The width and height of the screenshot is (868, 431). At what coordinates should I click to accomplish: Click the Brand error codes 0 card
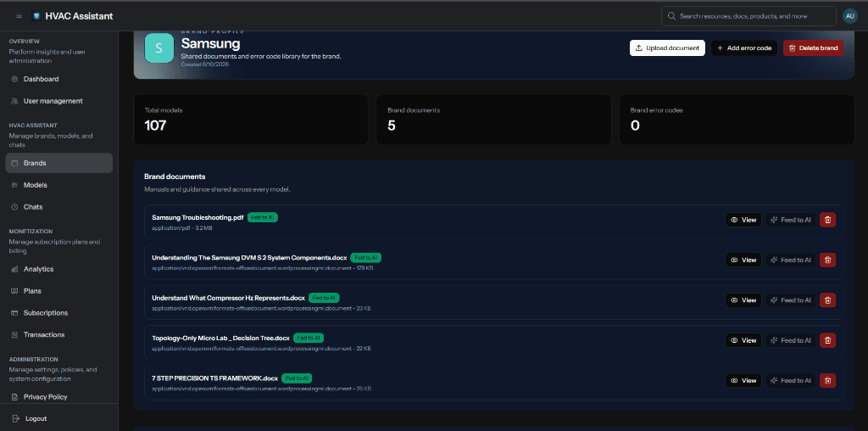pos(737,120)
